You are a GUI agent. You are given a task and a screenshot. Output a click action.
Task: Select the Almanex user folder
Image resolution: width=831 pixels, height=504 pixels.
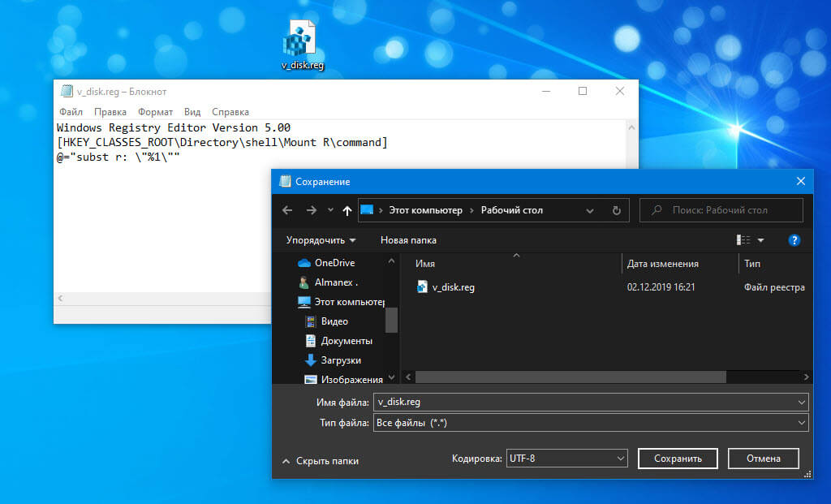click(x=328, y=282)
